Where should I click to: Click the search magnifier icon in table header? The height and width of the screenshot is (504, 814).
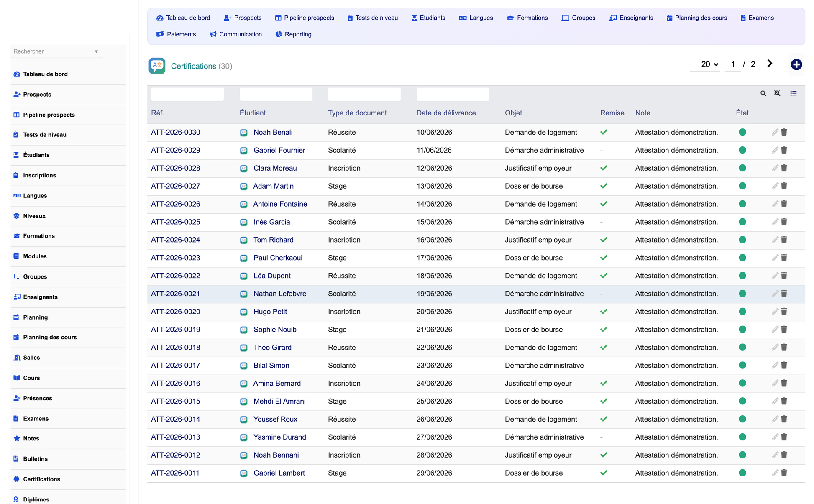(x=763, y=93)
